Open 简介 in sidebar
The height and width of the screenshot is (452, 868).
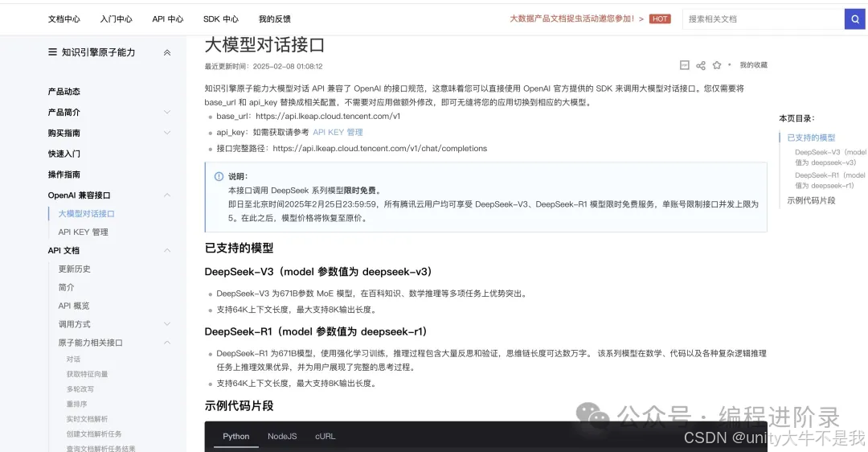66,287
